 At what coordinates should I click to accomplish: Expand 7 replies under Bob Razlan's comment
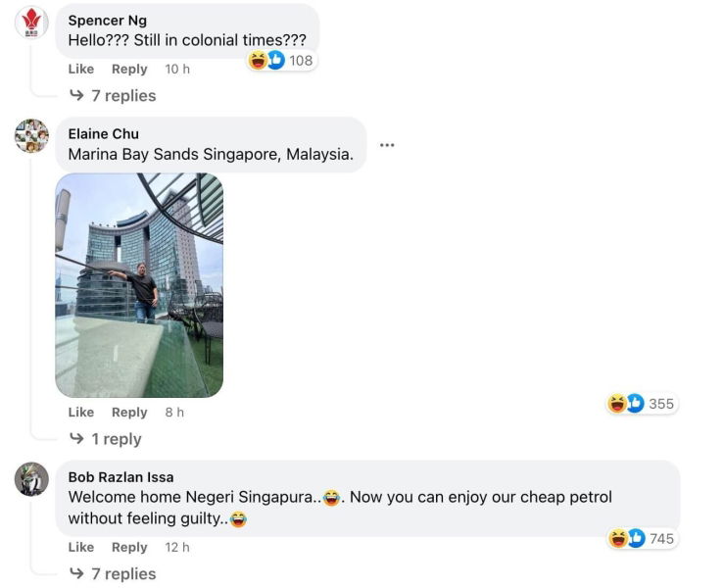point(113,573)
